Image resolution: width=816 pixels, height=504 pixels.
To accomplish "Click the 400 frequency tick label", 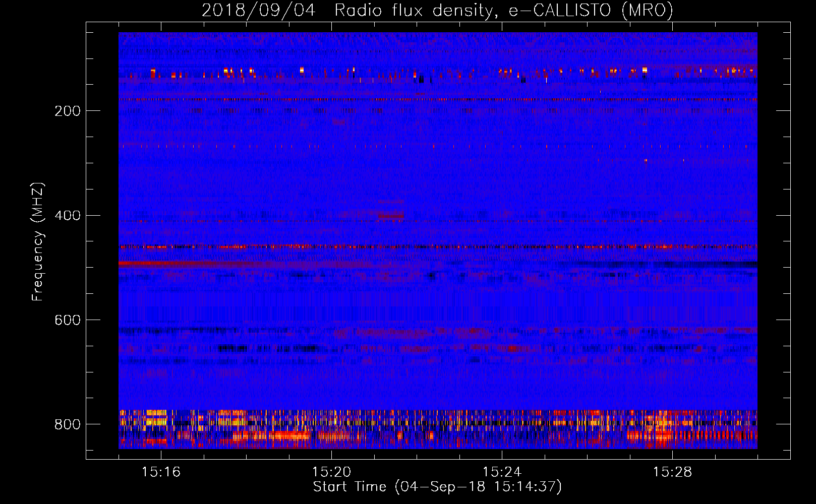I will (x=68, y=216).
